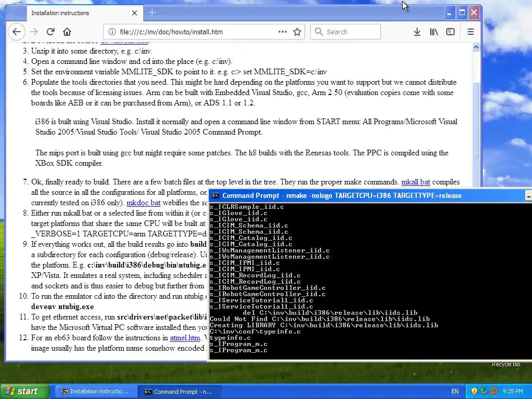Open the downloads panel

tap(417, 32)
